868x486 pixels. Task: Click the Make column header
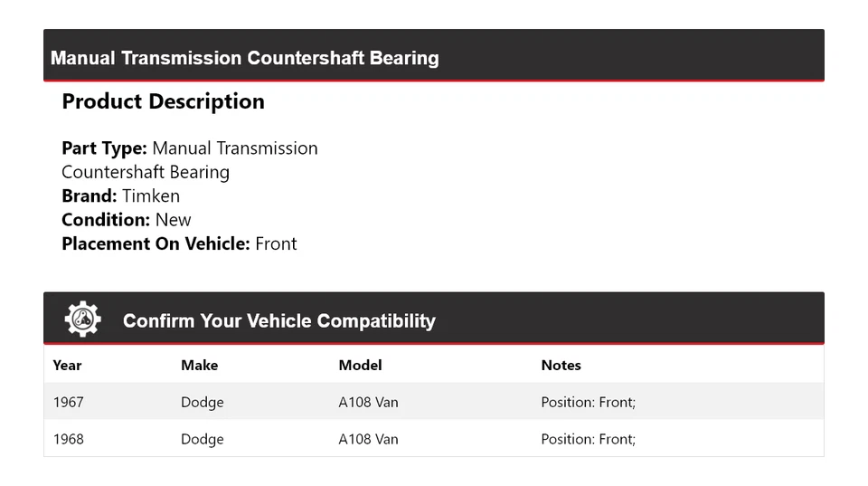pyautogui.click(x=199, y=366)
